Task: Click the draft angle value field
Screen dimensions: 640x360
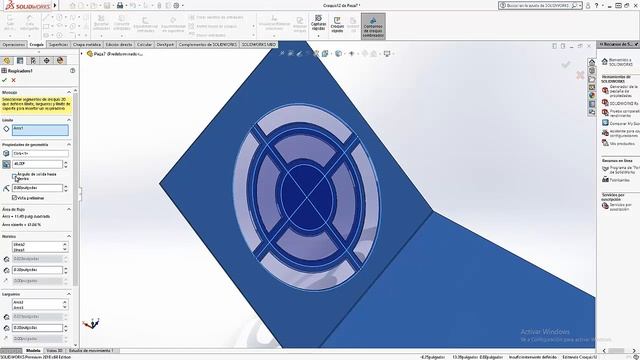Action: pyautogui.click(x=37, y=164)
